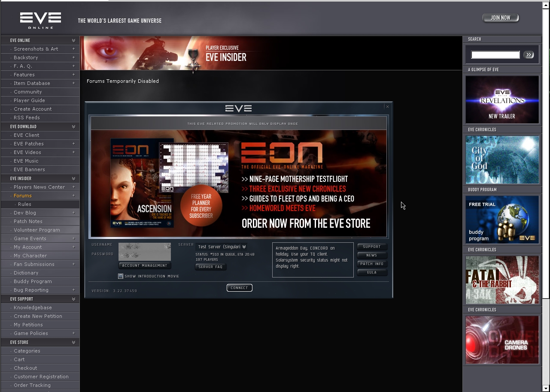
Task: Expand the Features plus sign
Action: point(73,75)
